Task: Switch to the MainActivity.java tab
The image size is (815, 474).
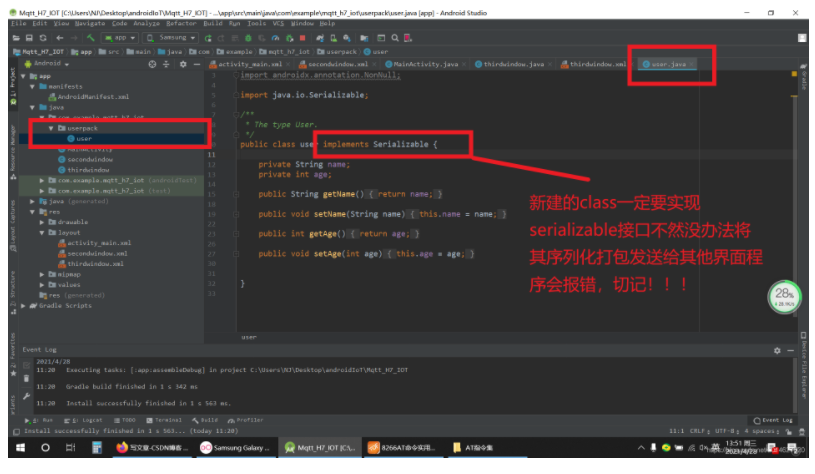Action: [425, 64]
